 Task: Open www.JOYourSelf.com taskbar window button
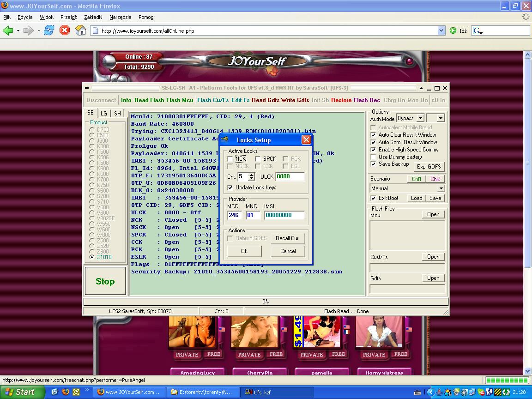coord(129,392)
